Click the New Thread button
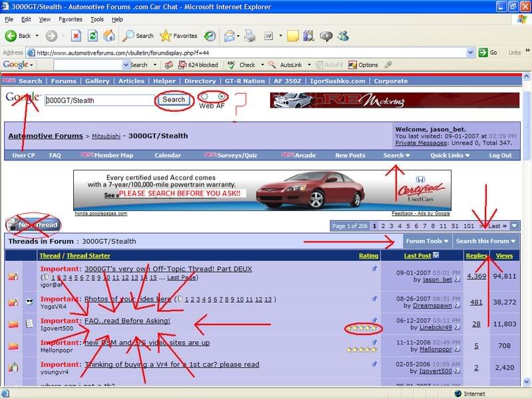Screen dimensions: 532x399 (x=33, y=225)
